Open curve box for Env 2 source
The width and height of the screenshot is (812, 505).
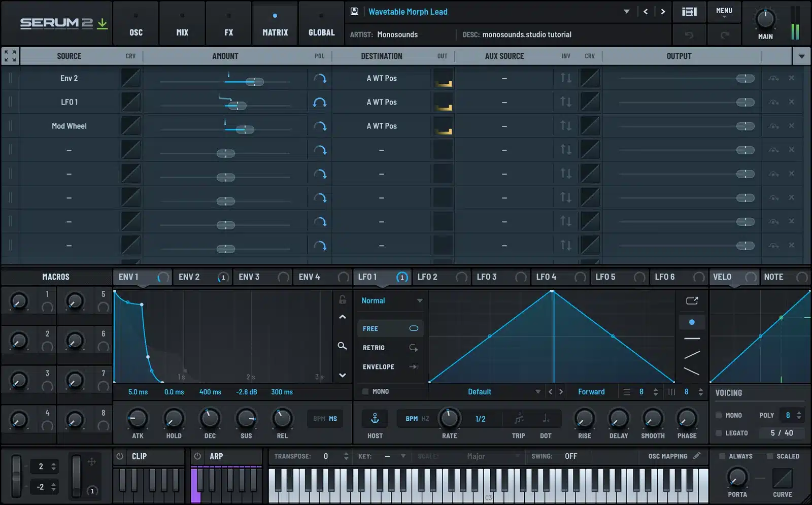130,78
